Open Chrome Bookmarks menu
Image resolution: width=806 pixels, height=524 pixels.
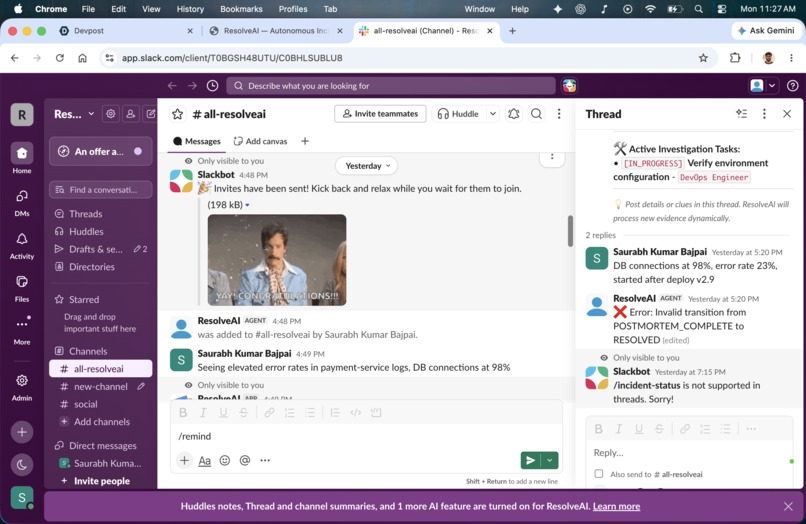click(241, 9)
